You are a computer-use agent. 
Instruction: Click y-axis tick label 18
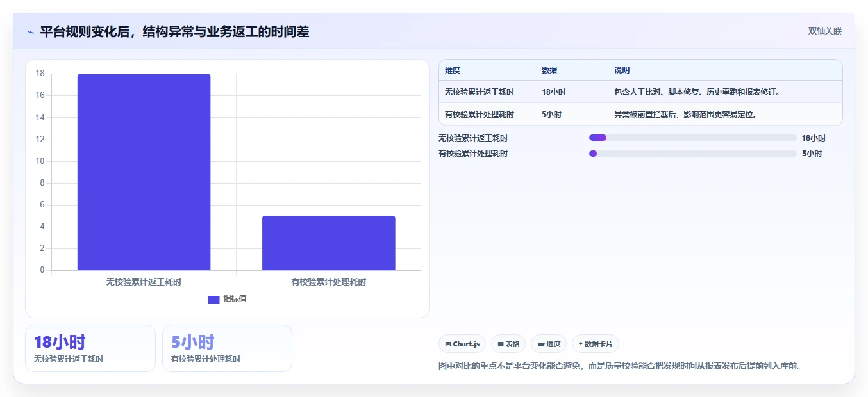click(x=40, y=74)
